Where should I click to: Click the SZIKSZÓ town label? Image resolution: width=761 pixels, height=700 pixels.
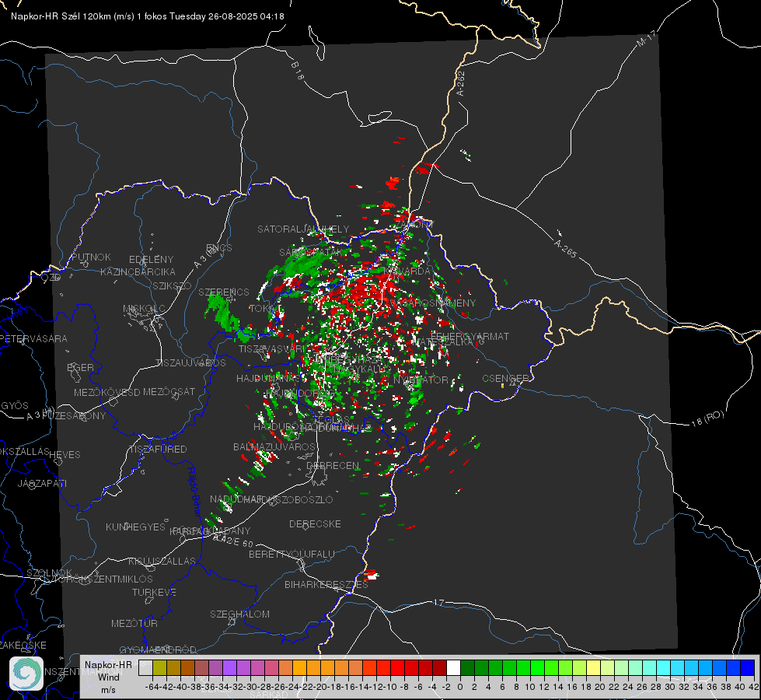[x=172, y=286]
